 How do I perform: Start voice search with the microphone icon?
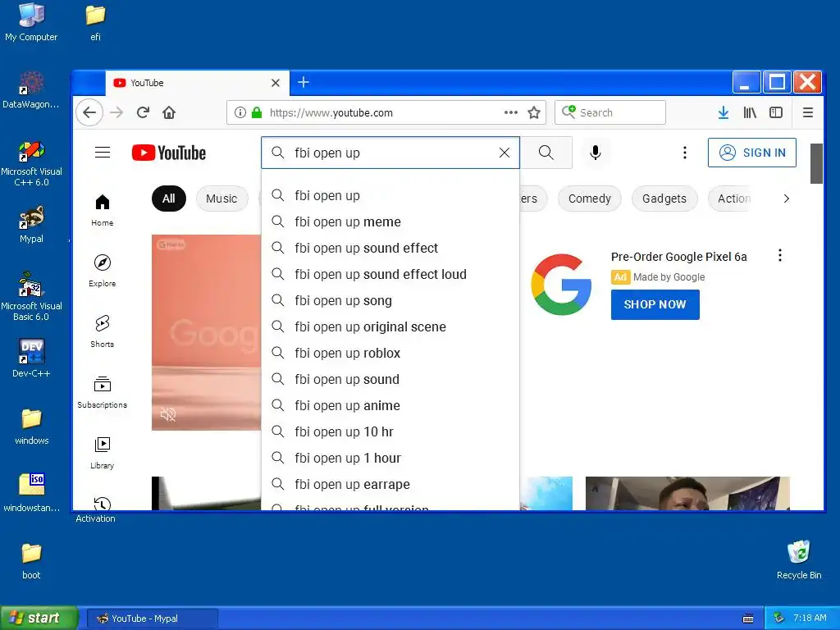596,153
